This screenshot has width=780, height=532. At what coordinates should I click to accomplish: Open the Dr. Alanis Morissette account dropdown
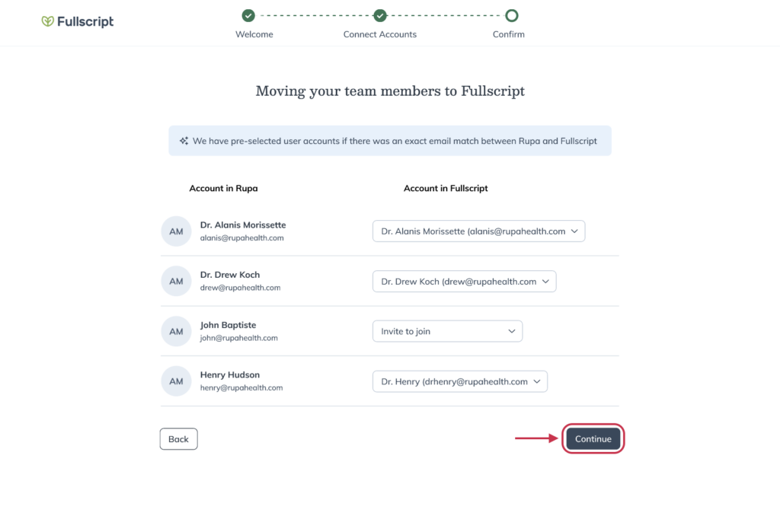tap(478, 231)
